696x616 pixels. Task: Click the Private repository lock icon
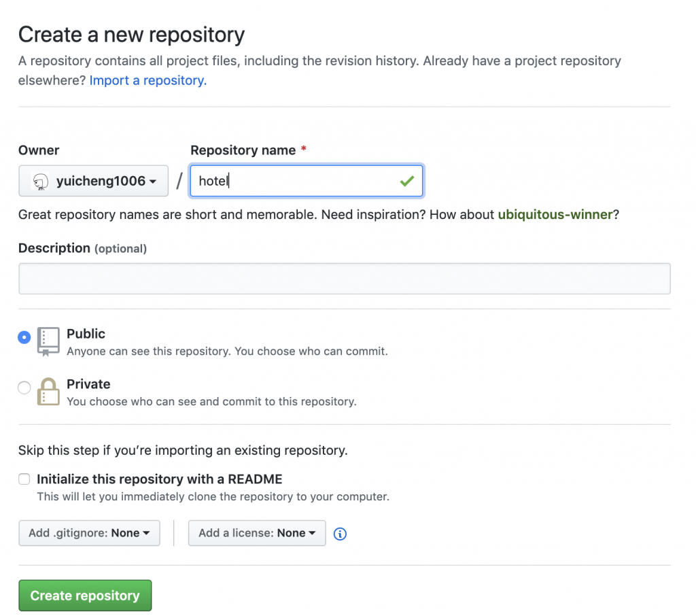pos(48,392)
